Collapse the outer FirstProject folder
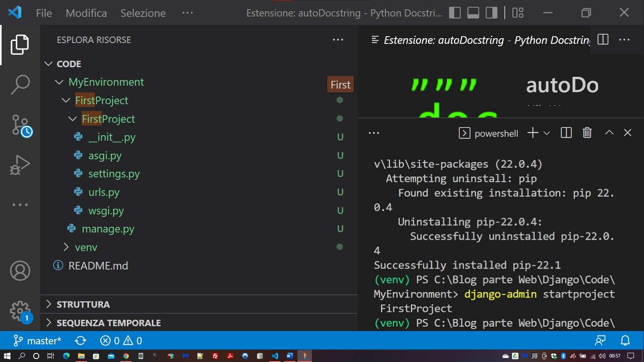644x362 pixels. pos(66,100)
